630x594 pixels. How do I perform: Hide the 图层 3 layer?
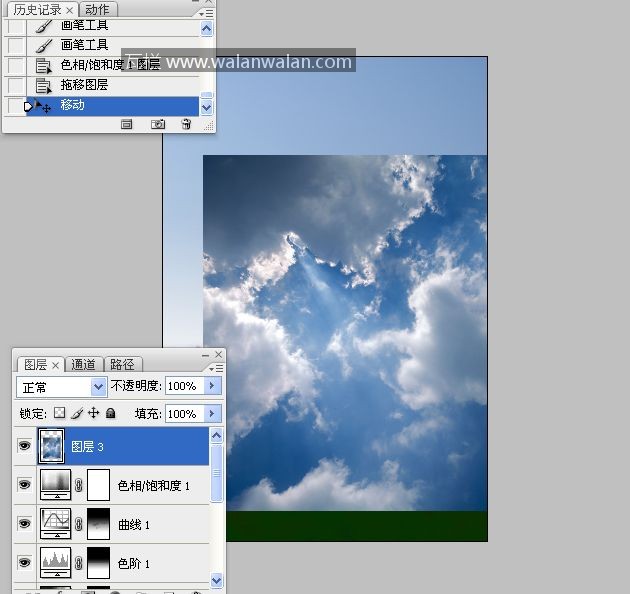point(24,446)
